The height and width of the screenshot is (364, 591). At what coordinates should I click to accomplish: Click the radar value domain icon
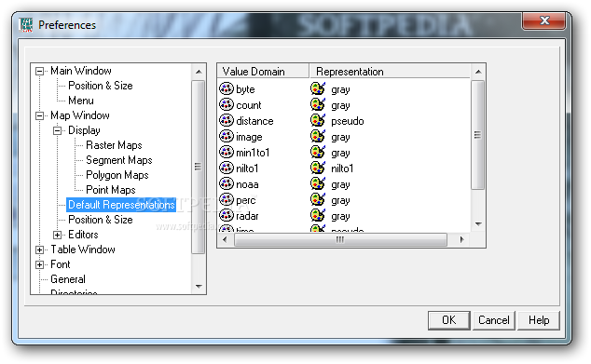pos(227,215)
